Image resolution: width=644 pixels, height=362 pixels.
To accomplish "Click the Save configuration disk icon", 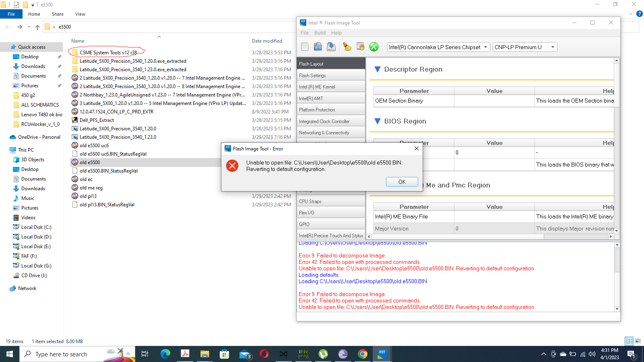I will (331, 47).
